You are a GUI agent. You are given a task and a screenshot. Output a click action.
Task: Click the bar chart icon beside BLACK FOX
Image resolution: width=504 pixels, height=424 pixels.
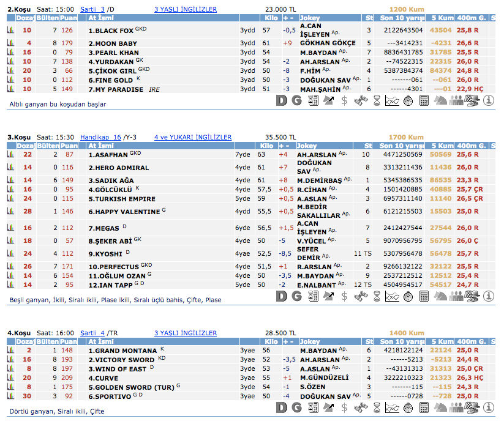10,30
